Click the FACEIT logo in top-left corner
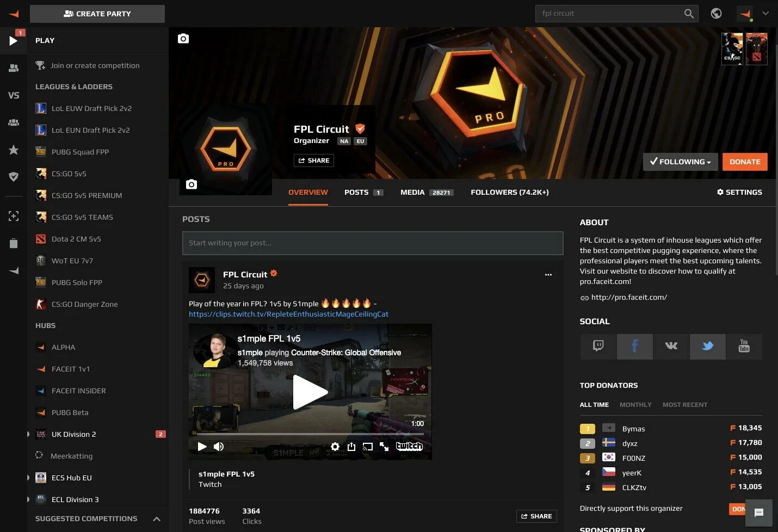 click(x=14, y=14)
